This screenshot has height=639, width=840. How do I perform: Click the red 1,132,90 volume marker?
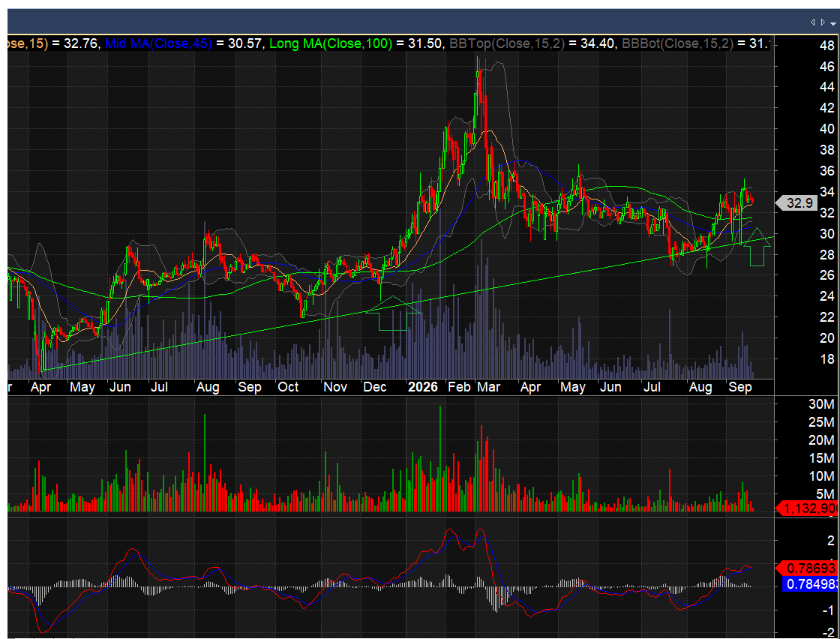pos(807,508)
